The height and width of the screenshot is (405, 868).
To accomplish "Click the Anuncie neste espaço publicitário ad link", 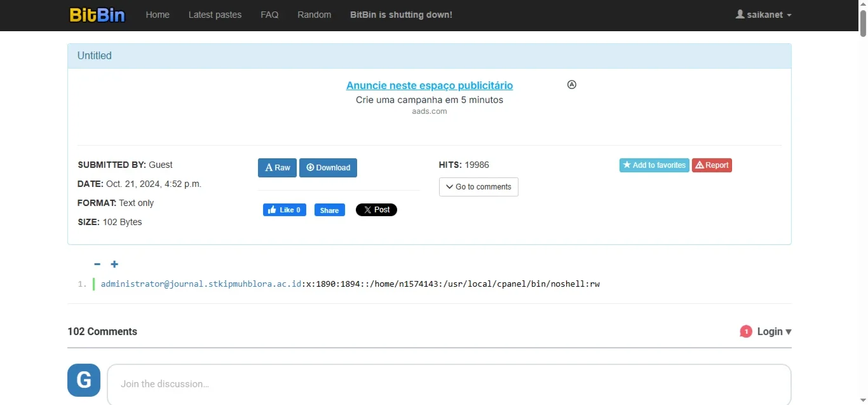I will click(430, 85).
